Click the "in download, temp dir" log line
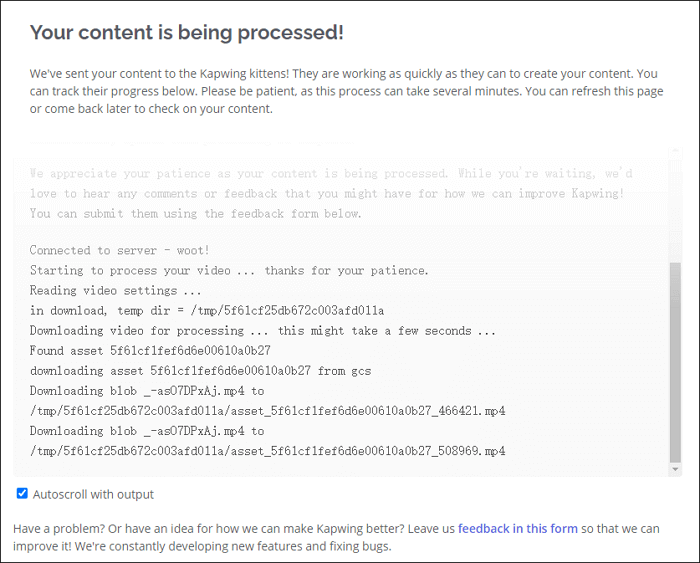700x563 pixels. click(x=207, y=311)
